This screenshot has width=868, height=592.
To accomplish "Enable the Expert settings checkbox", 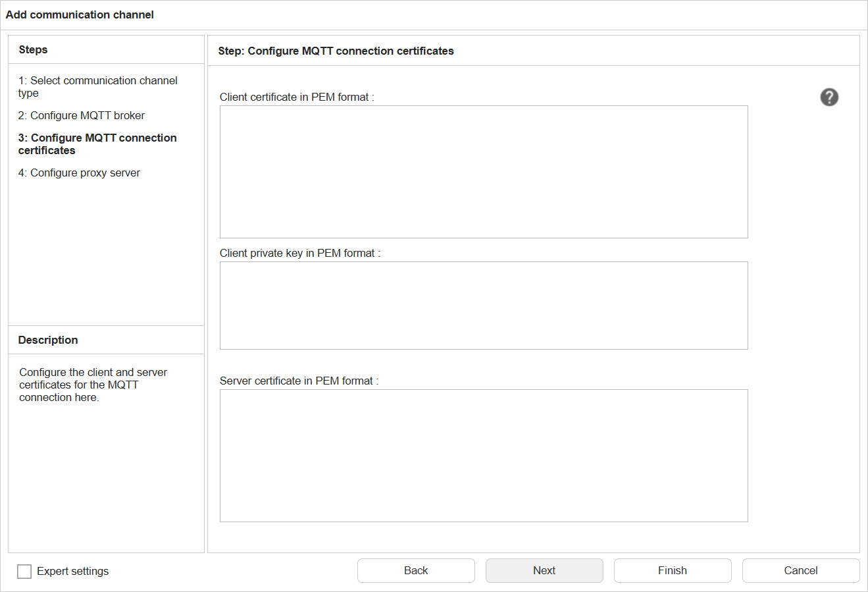I will point(24,571).
